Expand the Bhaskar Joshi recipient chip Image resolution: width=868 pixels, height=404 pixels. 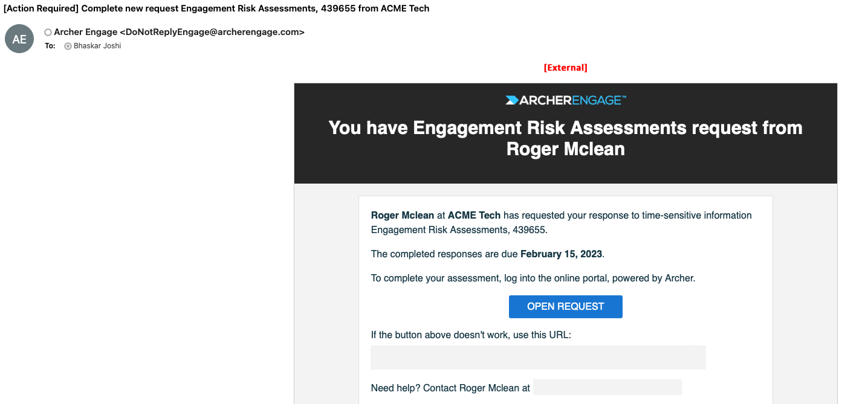96,45
